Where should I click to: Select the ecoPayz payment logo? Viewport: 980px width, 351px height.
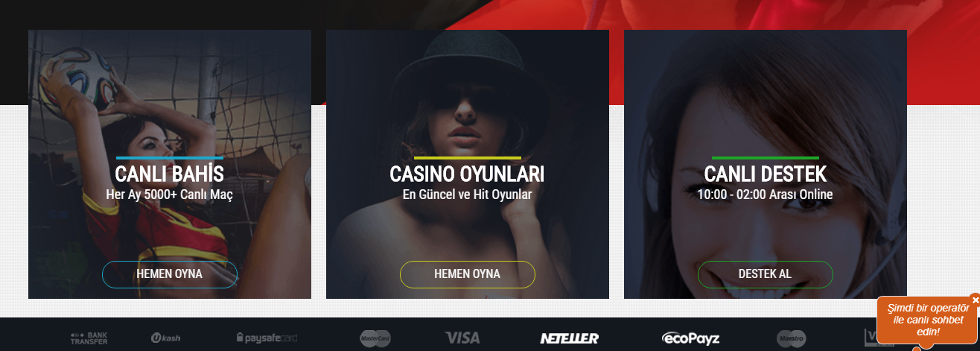pos(690,338)
